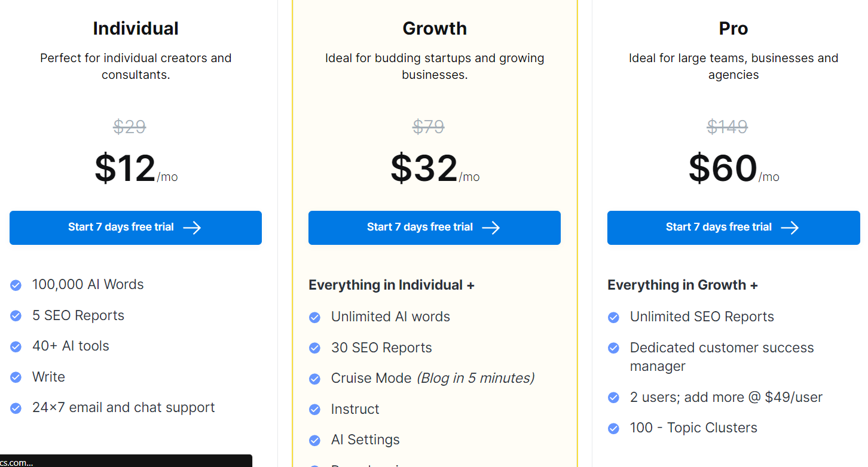Viewport: 868px width, 467px height.
Task: Click checkmark icon beside Unlimited AI words
Action: pyautogui.click(x=314, y=318)
